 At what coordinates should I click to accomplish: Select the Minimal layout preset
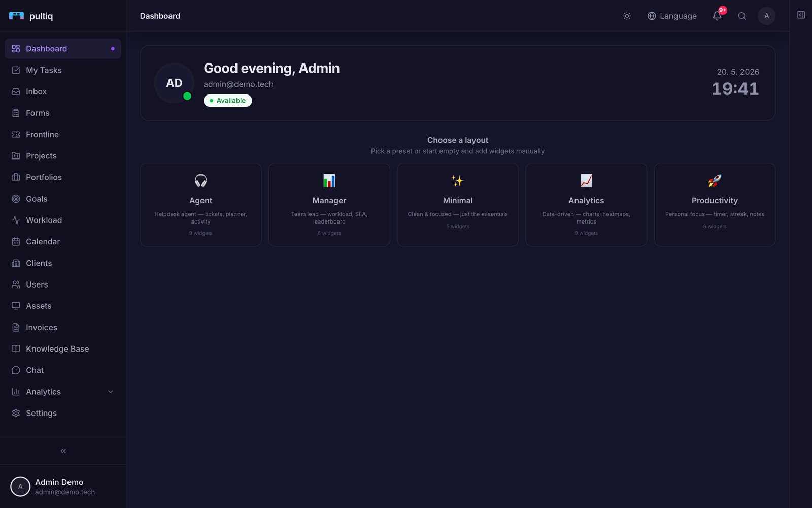pos(458,205)
